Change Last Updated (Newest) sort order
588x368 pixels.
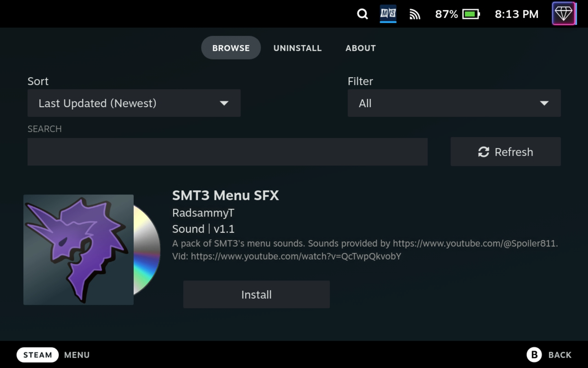[134, 103]
